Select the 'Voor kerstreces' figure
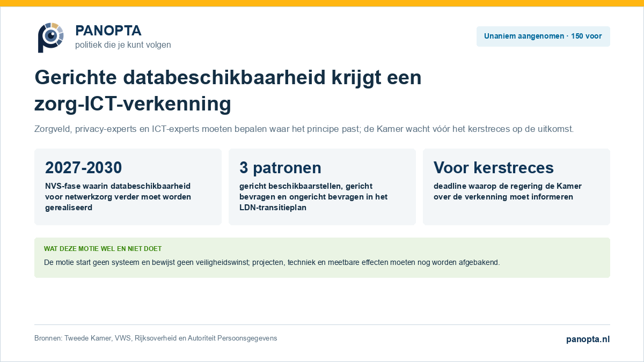Viewport: 644px width, 362px height. point(493,167)
